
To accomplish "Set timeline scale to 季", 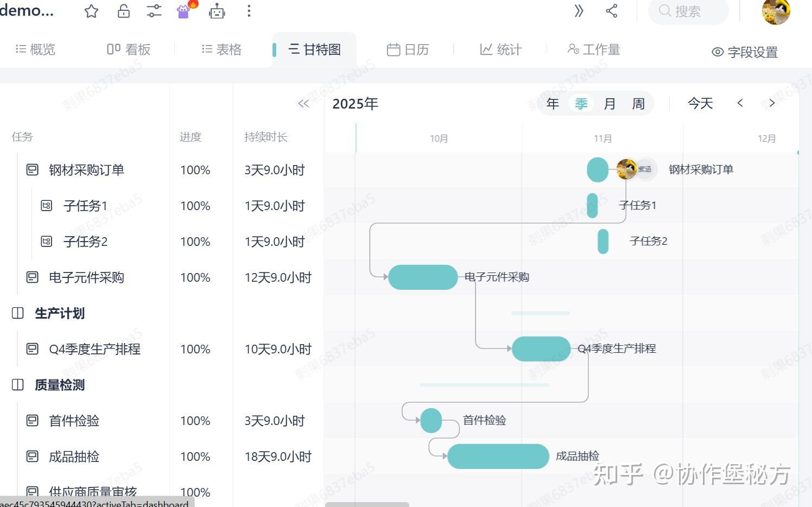I will click(581, 104).
